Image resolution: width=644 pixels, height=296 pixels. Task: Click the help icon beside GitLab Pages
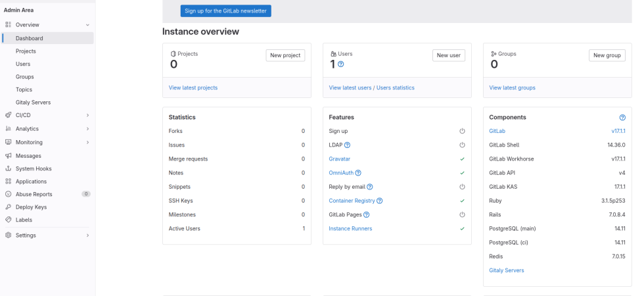[367, 214]
